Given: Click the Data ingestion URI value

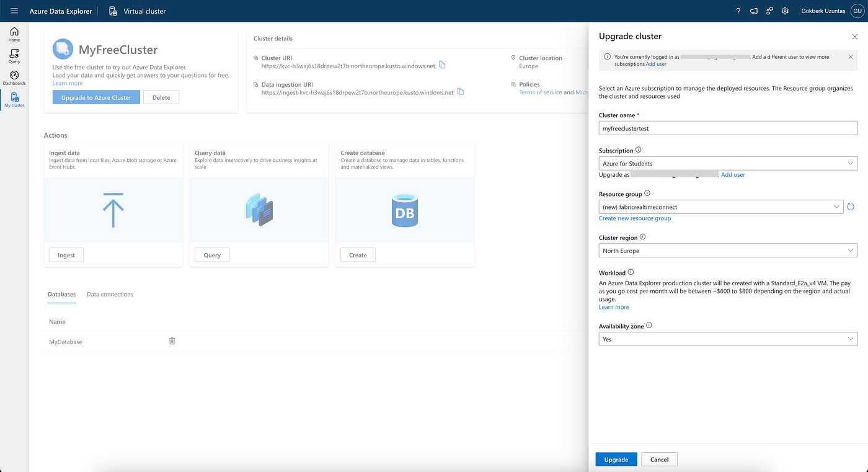Looking at the screenshot, I should click(357, 92).
